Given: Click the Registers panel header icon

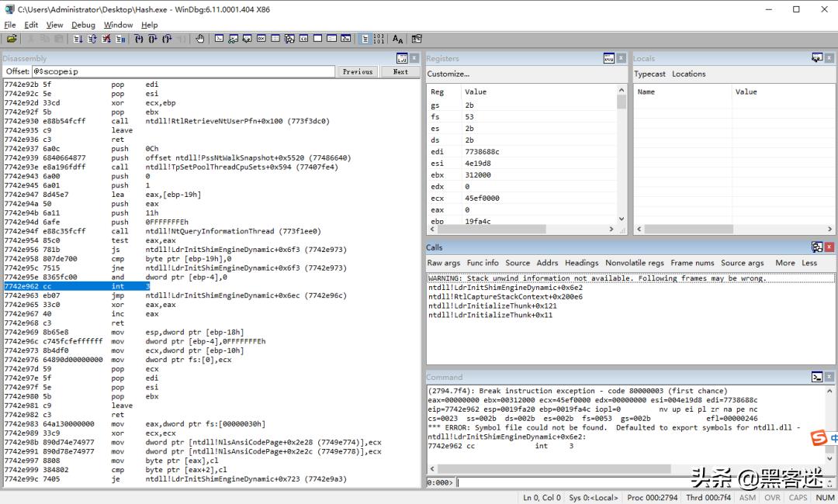Looking at the screenshot, I should coord(609,58).
